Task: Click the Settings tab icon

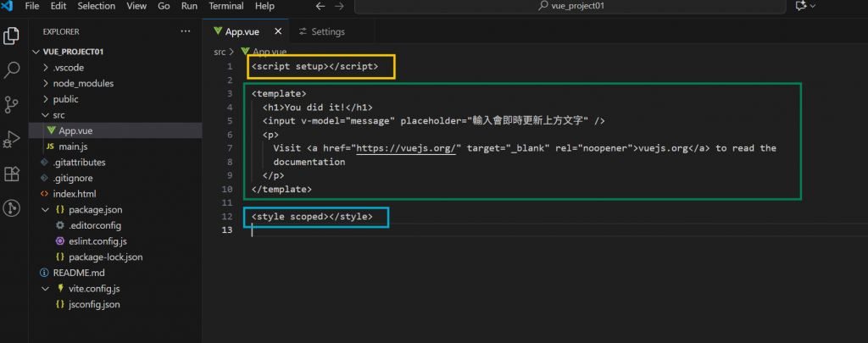Action: pyautogui.click(x=303, y=31)
